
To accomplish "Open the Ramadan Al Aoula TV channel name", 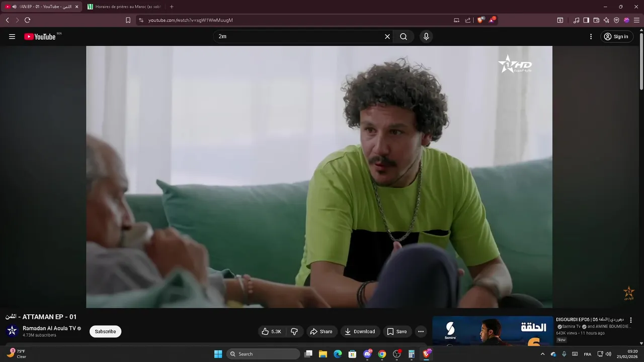I will pyautogui.click(x=49, y=328).
